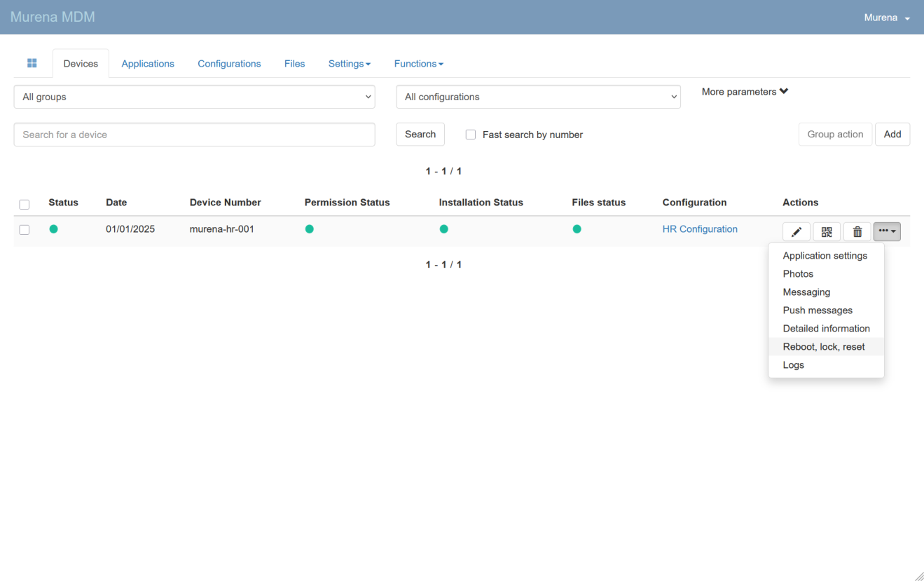Toggle the three-dots more actions button
This screenshot has width=924, height=581.
887,231
